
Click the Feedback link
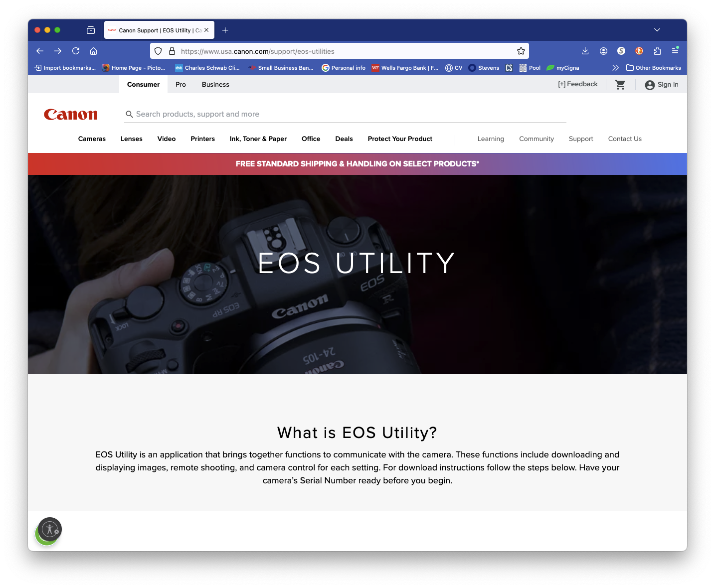pos(577,84)
